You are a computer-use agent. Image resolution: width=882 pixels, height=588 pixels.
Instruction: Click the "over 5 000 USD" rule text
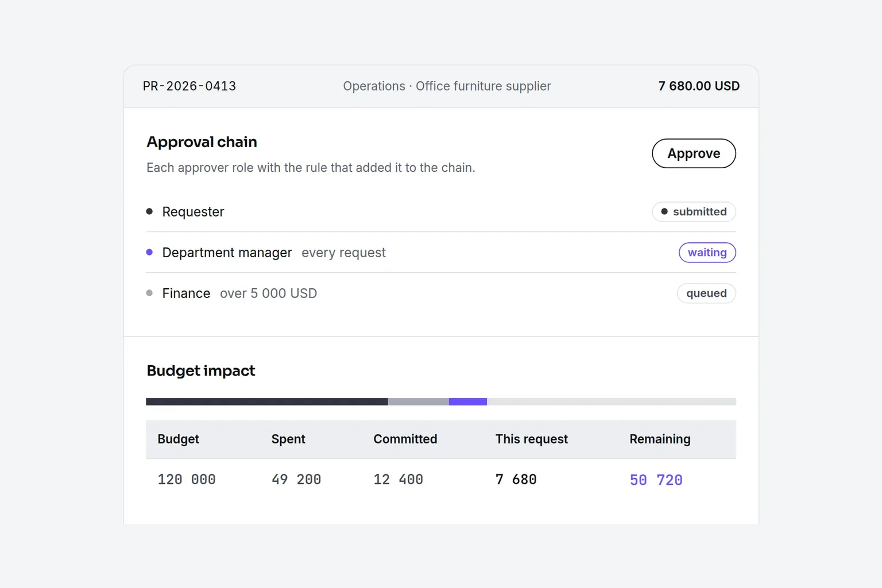(268, 293)
